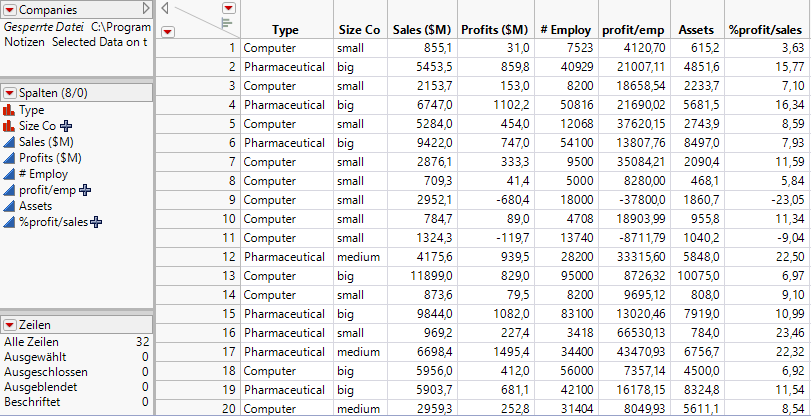Click Alle Zeilen in the Zeilen panel

pos(31,342)
